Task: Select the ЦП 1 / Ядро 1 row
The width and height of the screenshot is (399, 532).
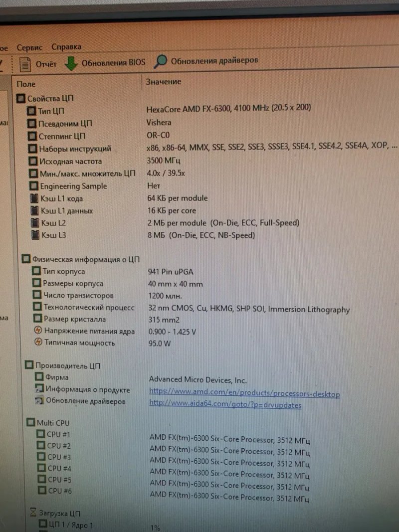Action: coord(100,526)
